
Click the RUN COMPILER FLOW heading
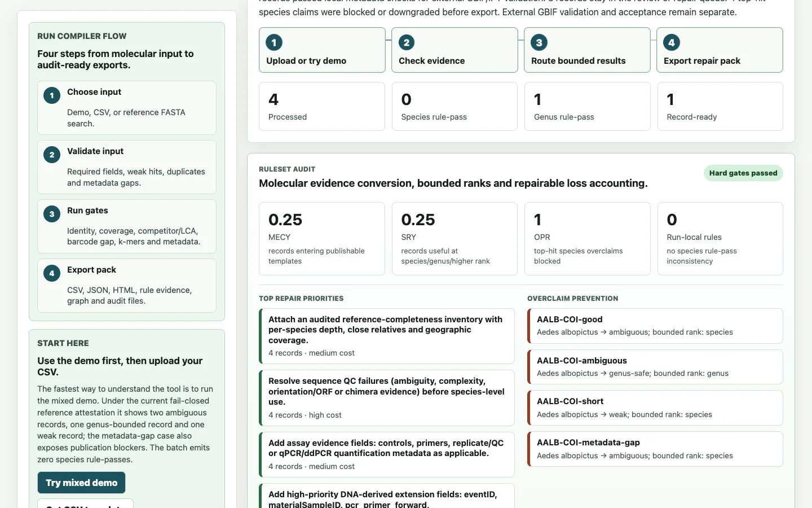82,36
